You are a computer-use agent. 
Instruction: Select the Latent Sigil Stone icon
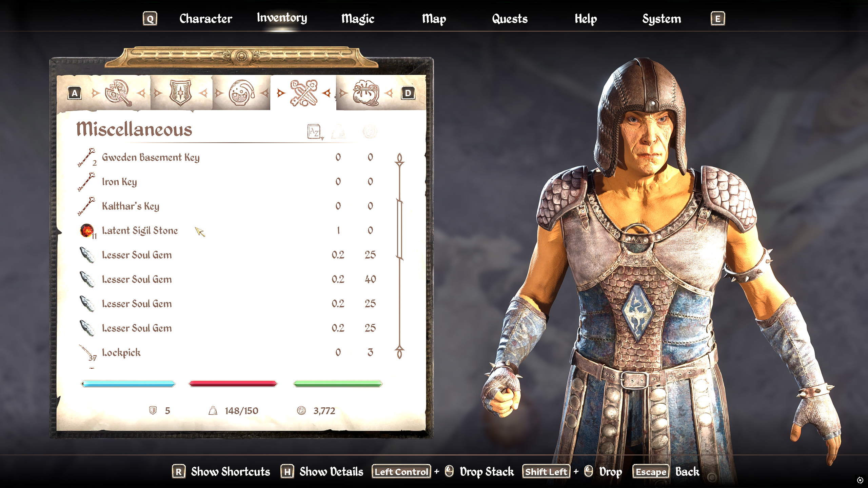pos(87,230)
